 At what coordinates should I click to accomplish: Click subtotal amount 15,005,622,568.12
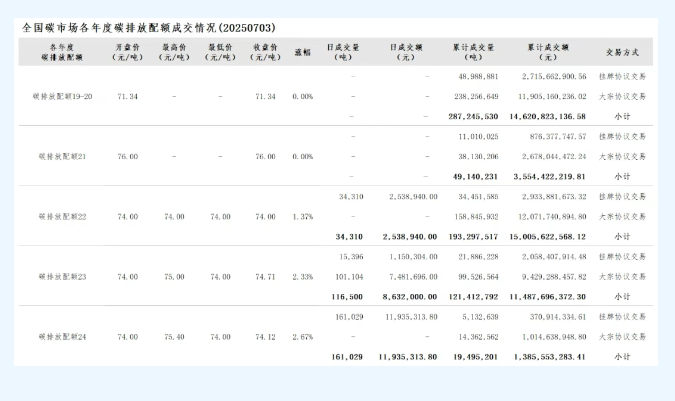(548, 237)
